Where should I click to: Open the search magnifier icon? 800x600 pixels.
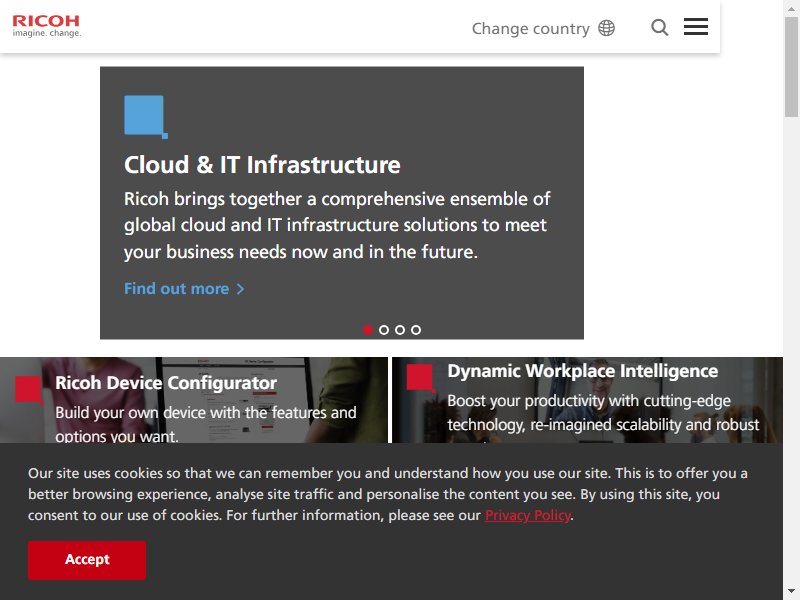660,27
